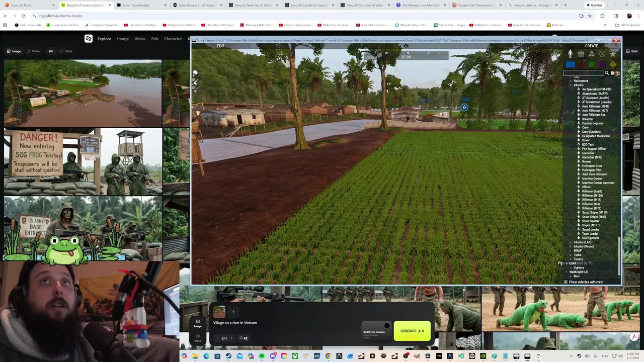This screenshot has height=362, width=644.
Task: Click the magnifier search icon in Create panel
Action: point(607,73)
